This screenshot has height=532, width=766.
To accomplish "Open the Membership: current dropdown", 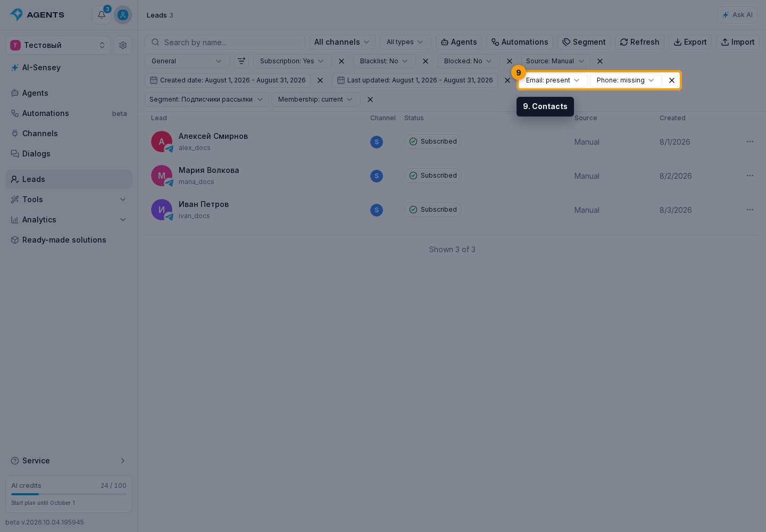I will pyautogui.click(x=315, y=99).
